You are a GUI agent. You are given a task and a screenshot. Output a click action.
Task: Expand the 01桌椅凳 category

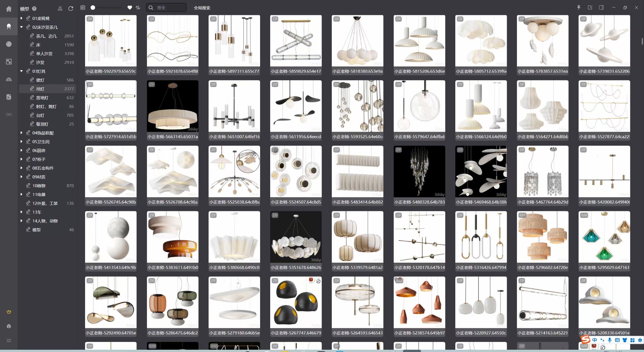pos(22,18)
